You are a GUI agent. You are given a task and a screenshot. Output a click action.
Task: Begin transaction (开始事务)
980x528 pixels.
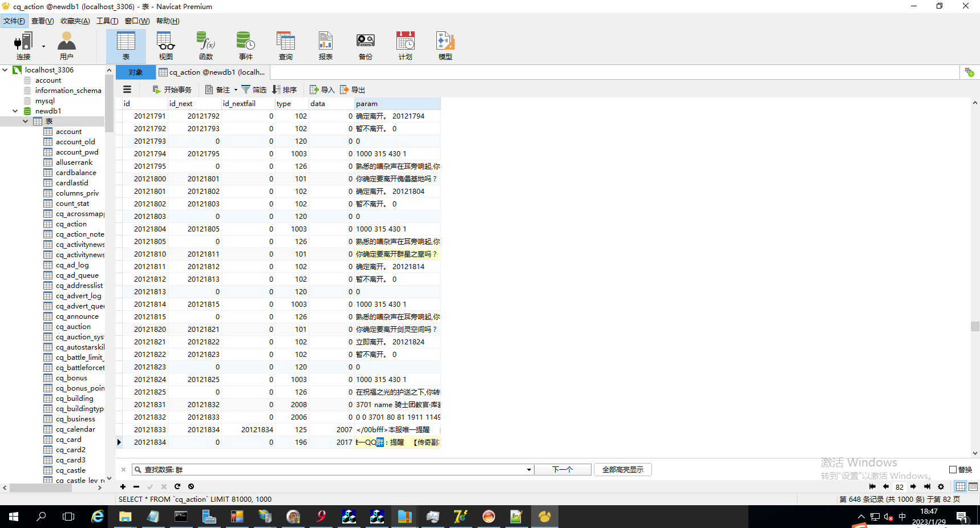pos(172,90)
